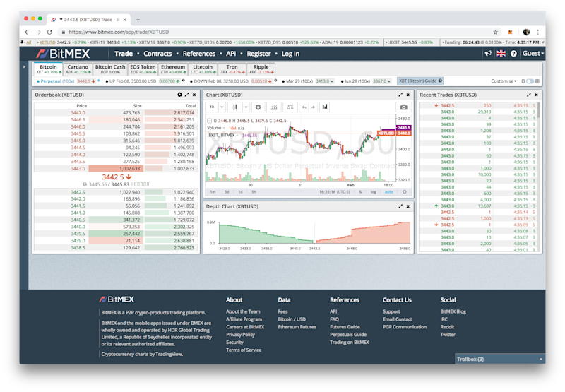Viewport: 565px width, 392px height.
Task: Select the Mar 29 (100x) contract
Action: [x=309, y=81]
